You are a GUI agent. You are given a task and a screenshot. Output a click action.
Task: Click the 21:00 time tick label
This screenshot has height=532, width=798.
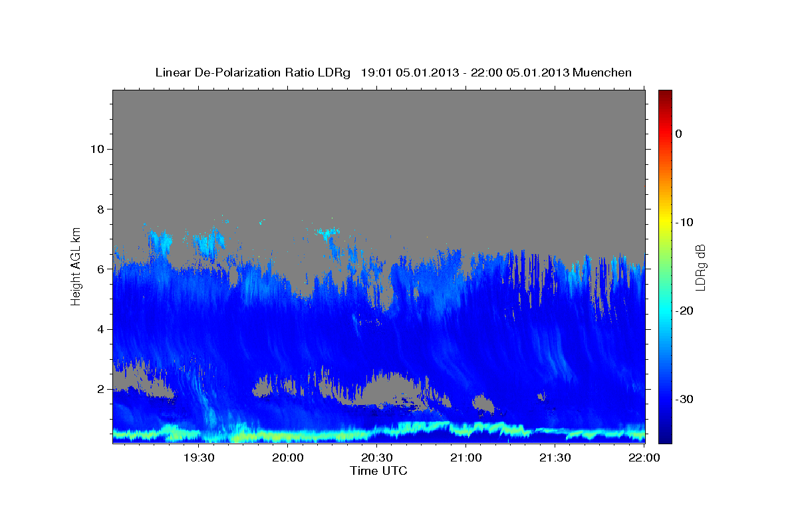(465, 458)
